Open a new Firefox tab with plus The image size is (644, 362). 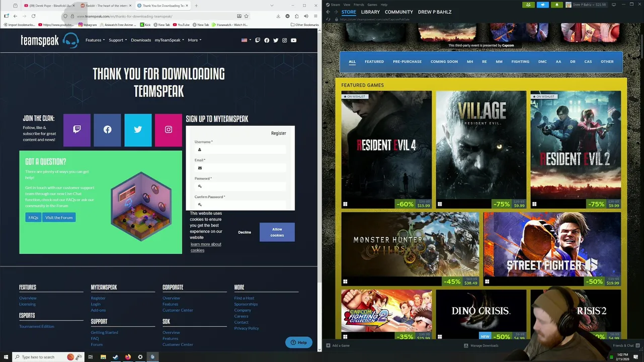(196, 6)
